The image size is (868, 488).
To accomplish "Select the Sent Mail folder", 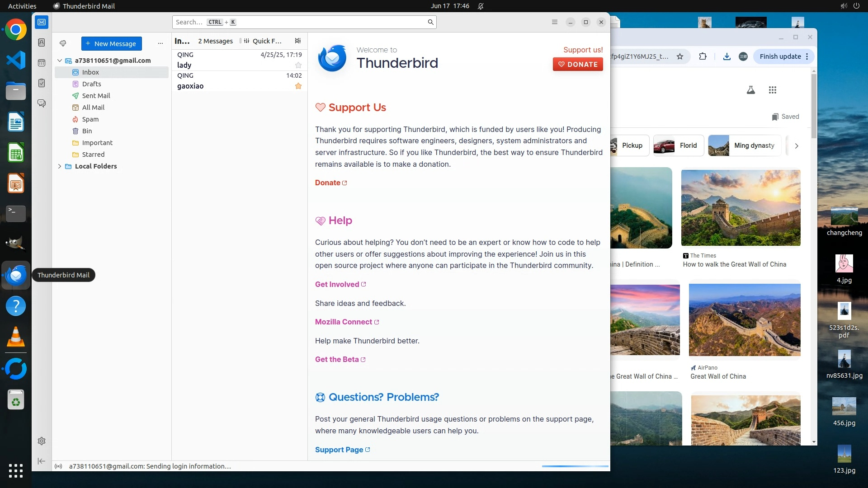I will (96, 96).
